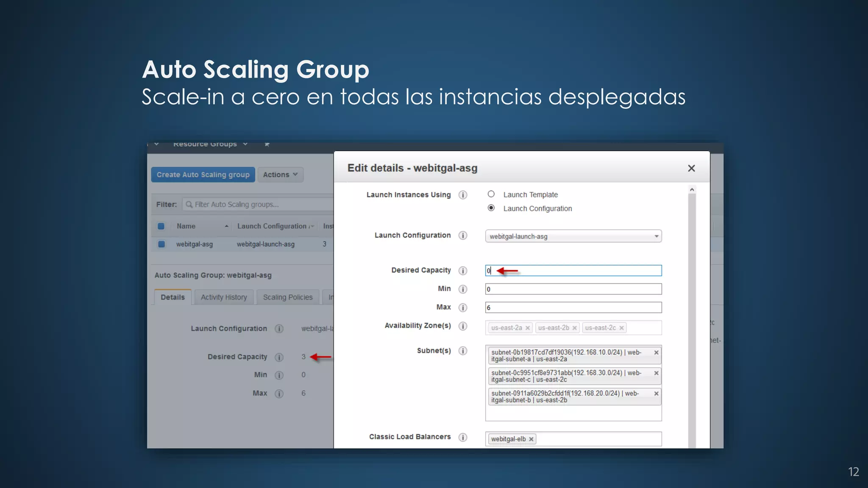Click Min input field in dialog
Screen dimensions: 868x488
click(x=573, y=289)
